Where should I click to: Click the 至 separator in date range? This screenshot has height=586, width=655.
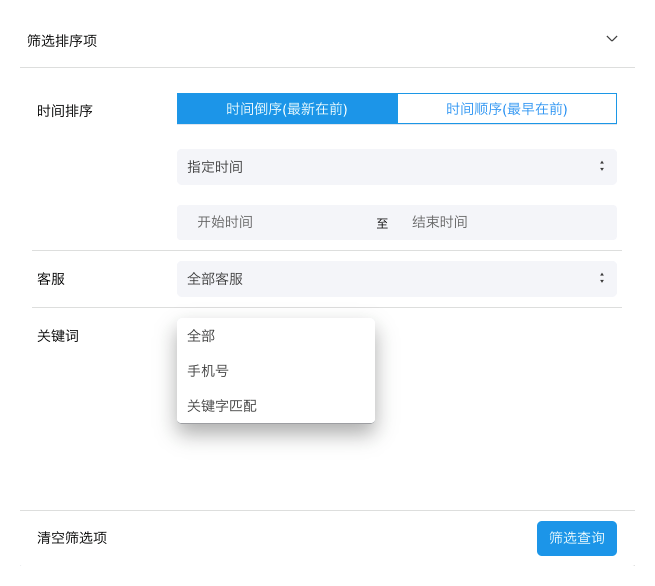(x=382, y=223)
